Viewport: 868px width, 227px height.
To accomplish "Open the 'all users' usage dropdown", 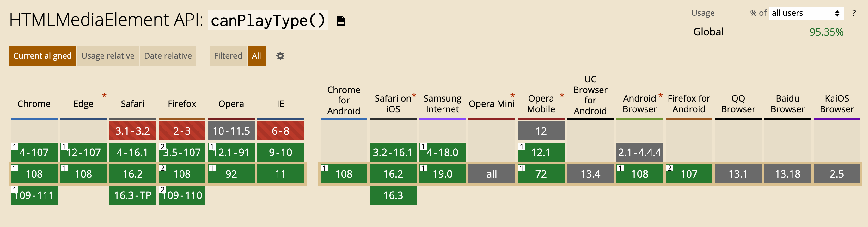I will (806, 13).
